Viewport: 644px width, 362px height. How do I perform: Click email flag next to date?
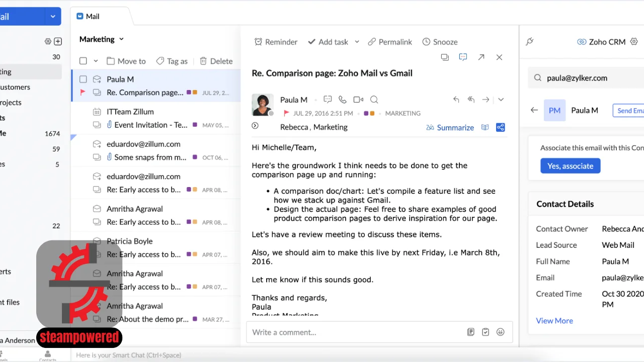286,114
